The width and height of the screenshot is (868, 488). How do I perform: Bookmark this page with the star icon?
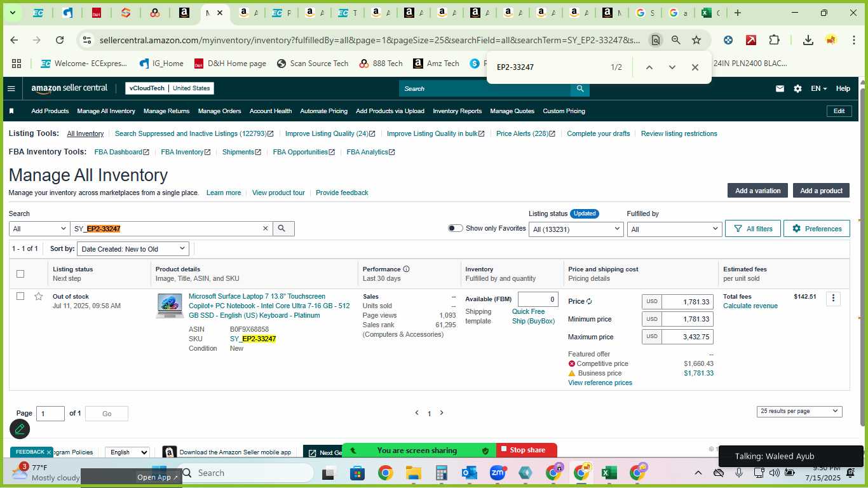point(696,40)
